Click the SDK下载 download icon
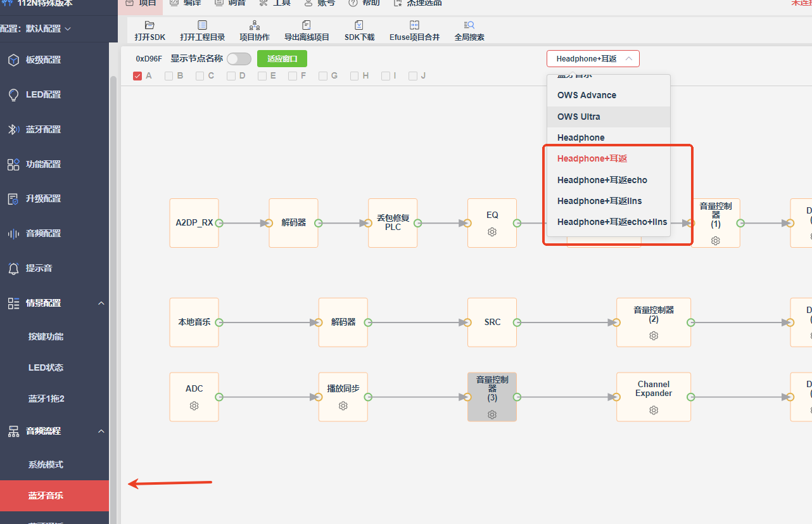Image resolution: width=812 pixels, height=524 pixels. coord(359,25)
